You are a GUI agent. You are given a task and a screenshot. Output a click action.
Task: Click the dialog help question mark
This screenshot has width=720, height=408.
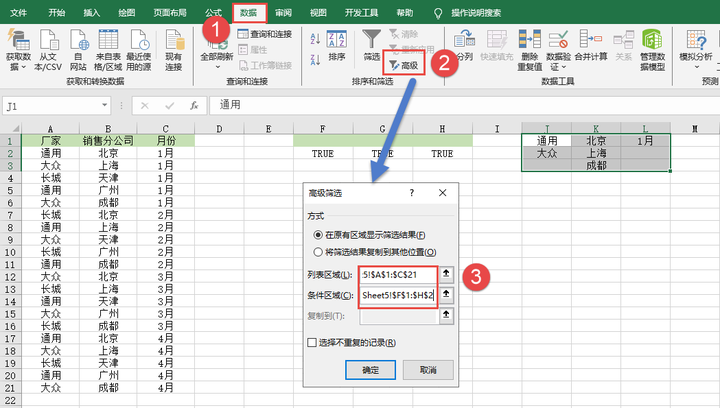(x=412, y=193)
